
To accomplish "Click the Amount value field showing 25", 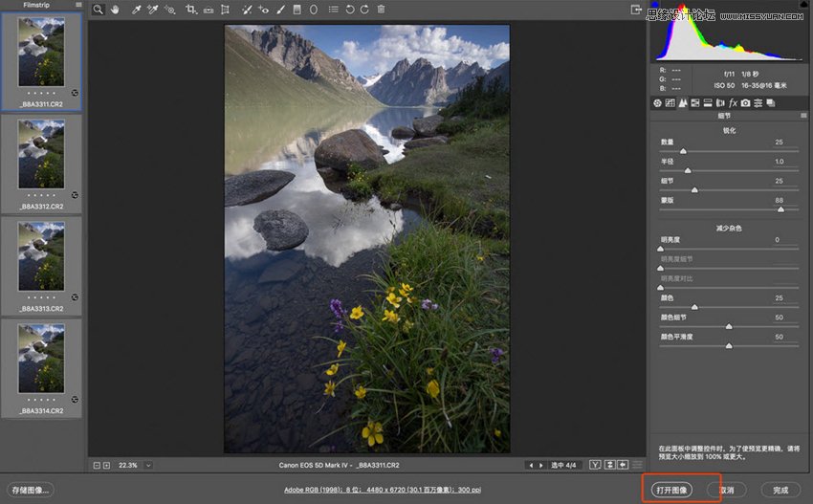I will pyautogui.click(x=779, y=142).
